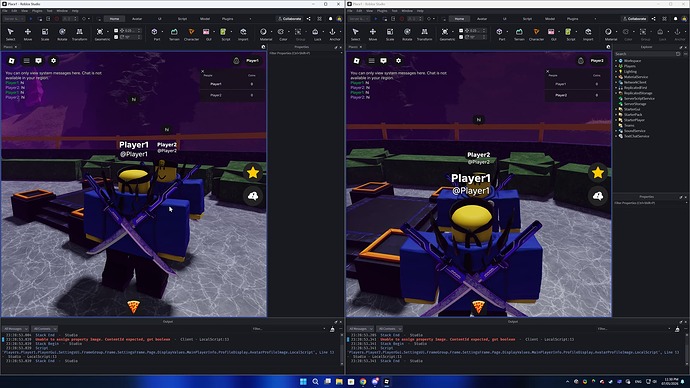Viewport: 690px width, 388px height.
Task: Pick the Select tool in left Studio window
Action: tap(11, 34)
